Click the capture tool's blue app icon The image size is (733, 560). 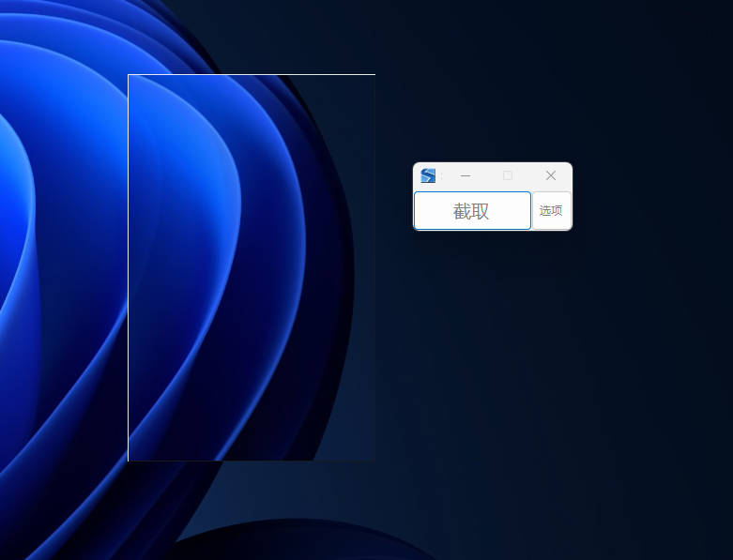point(428,175)
